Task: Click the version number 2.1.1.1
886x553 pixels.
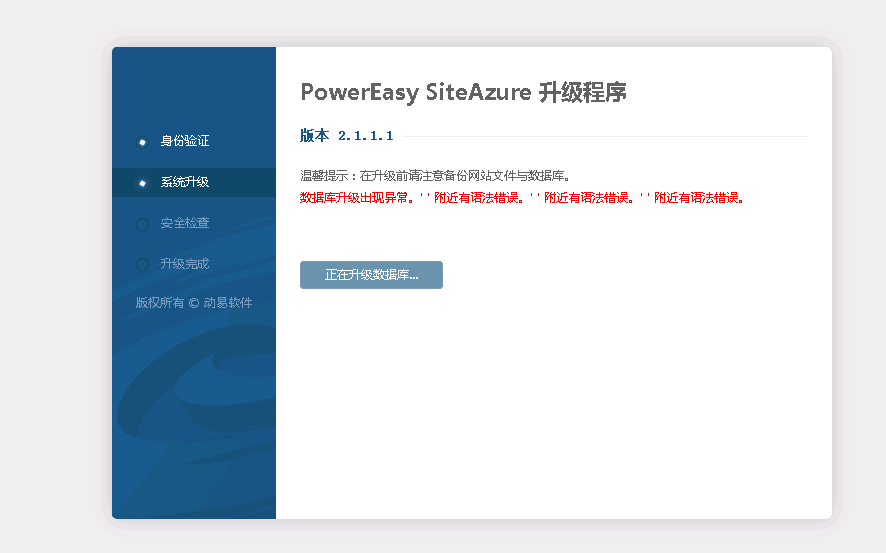Action: pyautogui.click(x=366, y=136)
